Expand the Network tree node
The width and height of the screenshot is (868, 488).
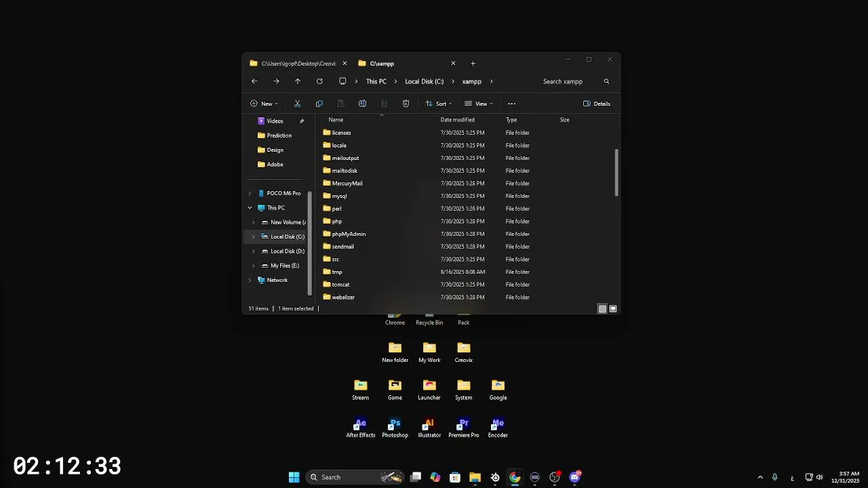click(250, 280)
